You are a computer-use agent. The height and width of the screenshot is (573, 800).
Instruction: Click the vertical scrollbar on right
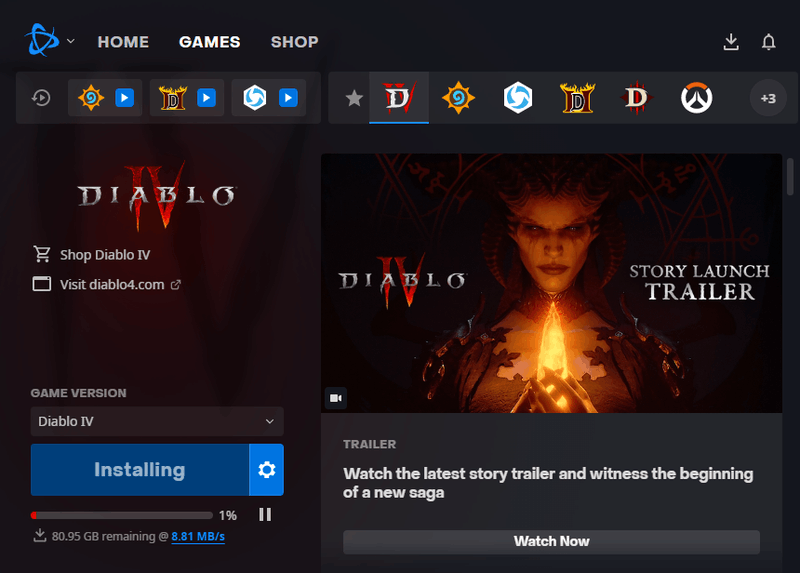coord(790,177)
